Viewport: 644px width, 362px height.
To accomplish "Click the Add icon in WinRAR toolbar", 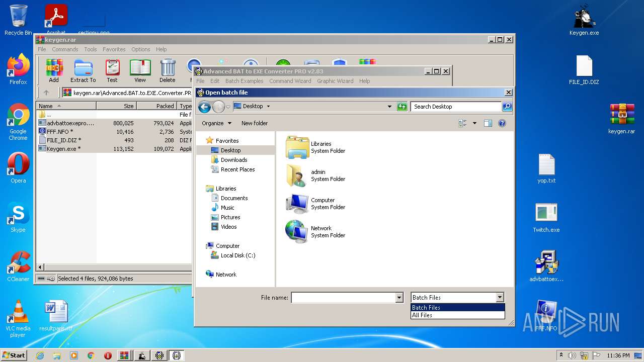I will [x=54, y=71].
